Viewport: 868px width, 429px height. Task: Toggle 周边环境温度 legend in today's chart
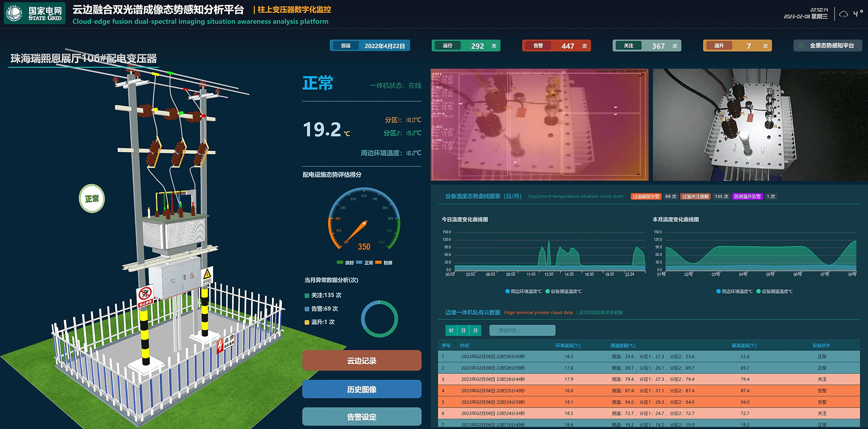tap(523, 292)
